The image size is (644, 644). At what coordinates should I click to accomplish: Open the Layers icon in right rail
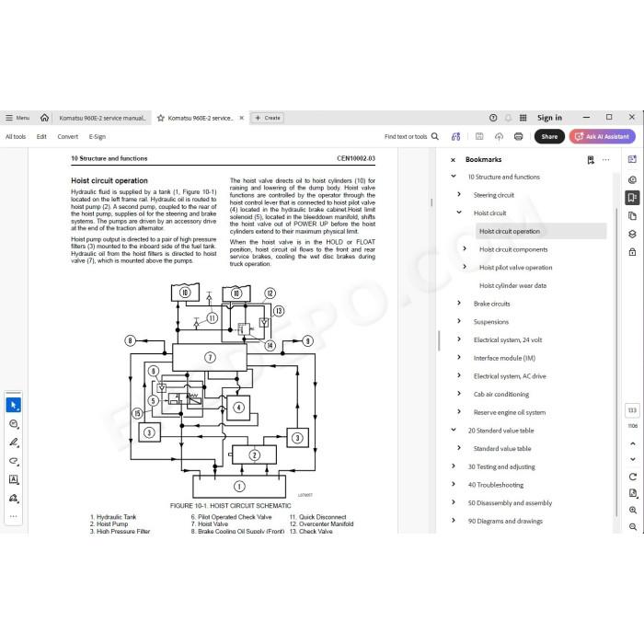click(632, 234)
